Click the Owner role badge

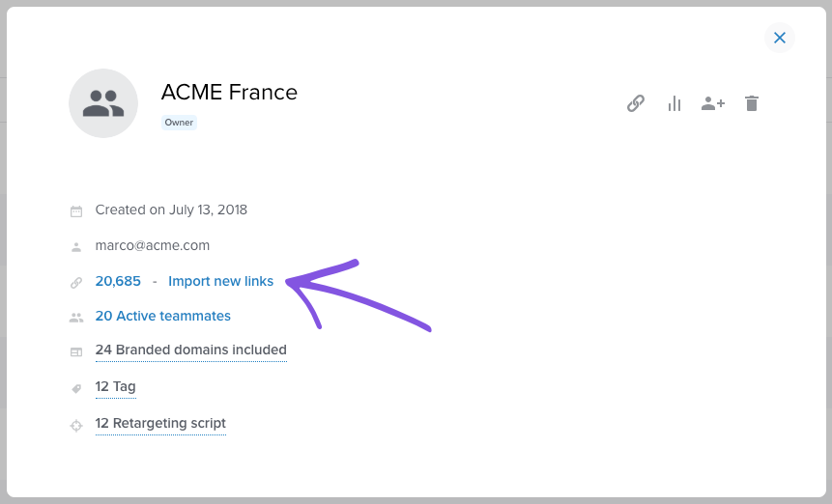[179, 123]
